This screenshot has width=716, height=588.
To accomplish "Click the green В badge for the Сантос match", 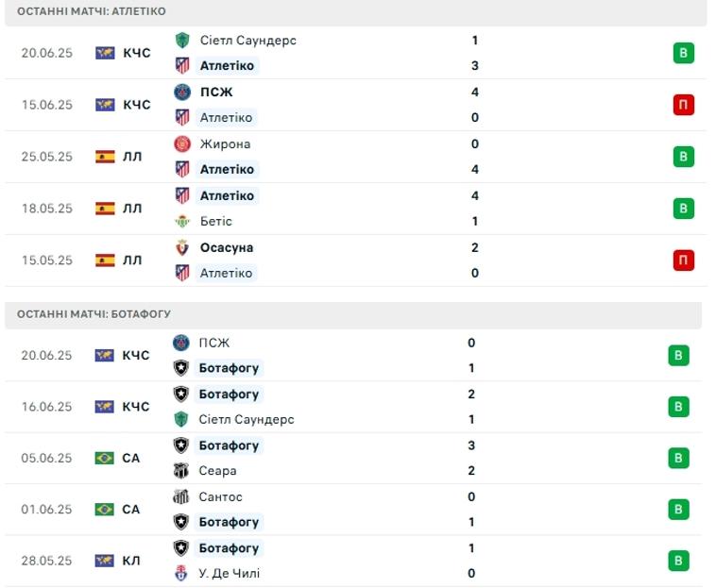I will point(678,509).
